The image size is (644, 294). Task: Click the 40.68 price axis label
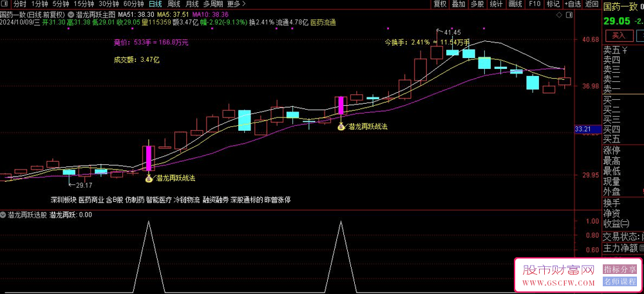click(591, 39)
